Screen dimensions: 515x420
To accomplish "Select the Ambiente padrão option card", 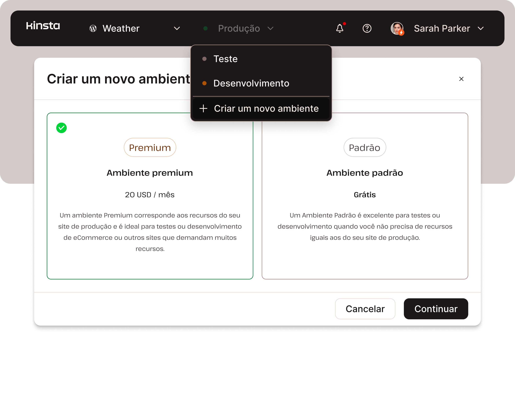I will point(365,196).
